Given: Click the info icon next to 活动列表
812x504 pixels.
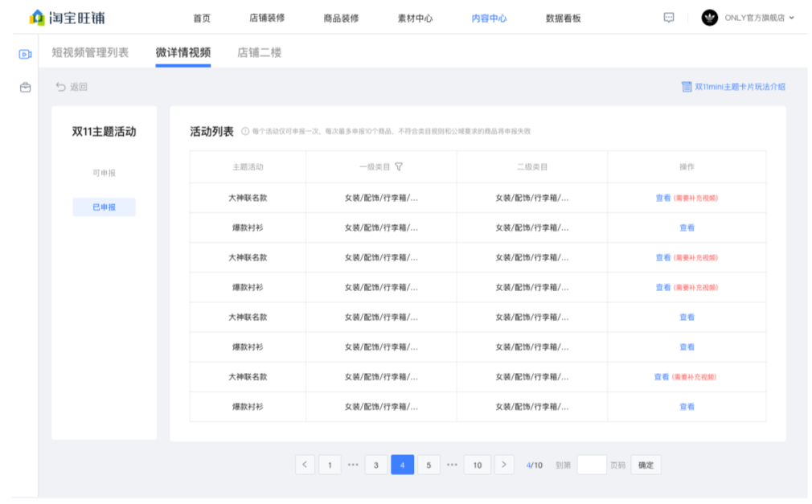Looking at the screenshot, I should (245, 132).
